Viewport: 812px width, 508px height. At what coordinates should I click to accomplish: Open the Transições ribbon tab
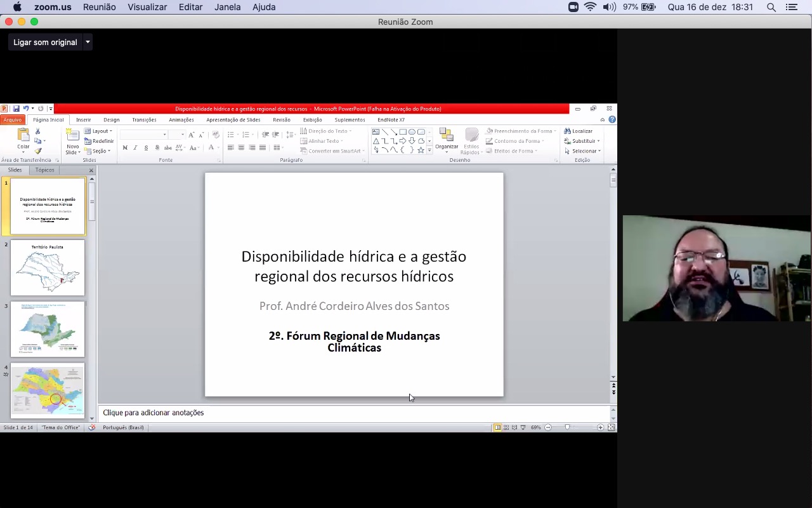coord(144,120)
